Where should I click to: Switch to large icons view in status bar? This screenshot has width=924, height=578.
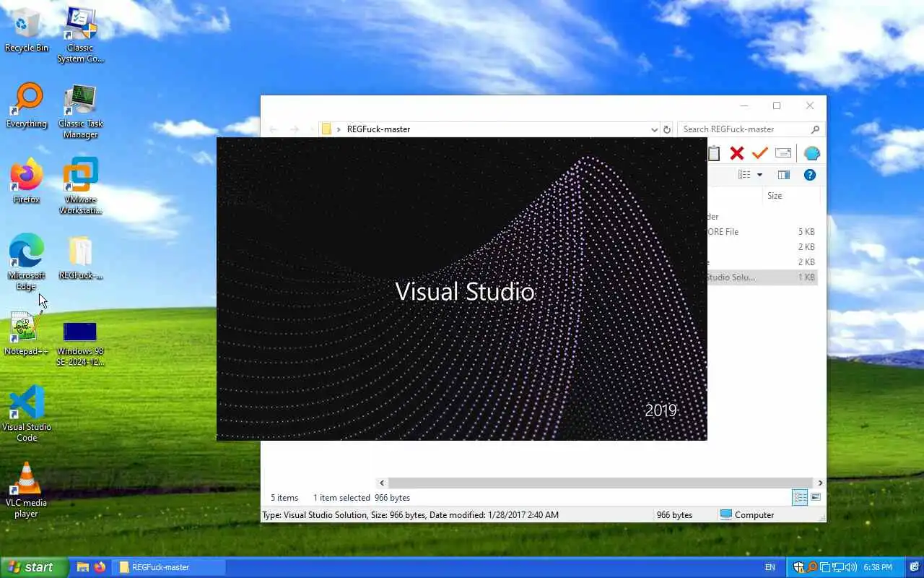[x=816, y=497]
